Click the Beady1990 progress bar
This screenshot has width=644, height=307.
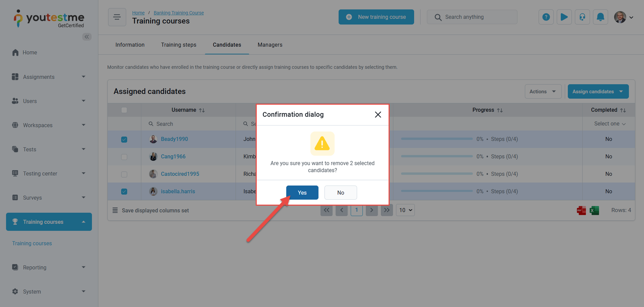pyautogui.click(x=437, y=139)
